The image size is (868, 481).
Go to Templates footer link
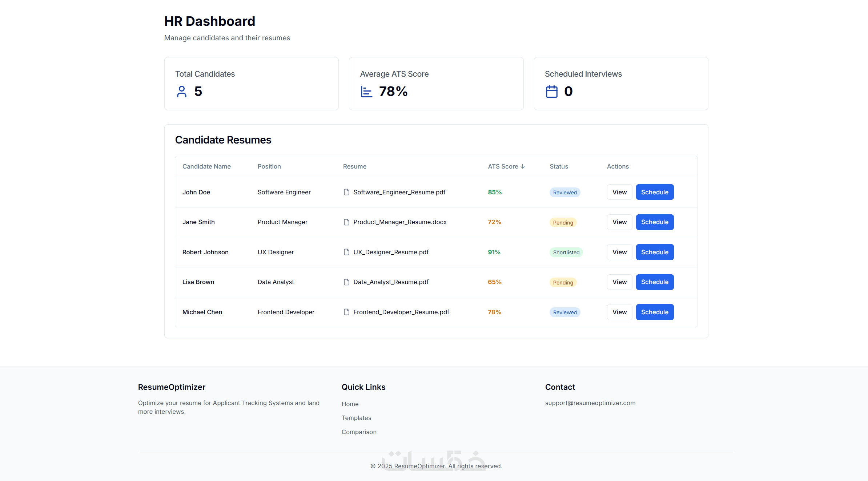point(356,418)
